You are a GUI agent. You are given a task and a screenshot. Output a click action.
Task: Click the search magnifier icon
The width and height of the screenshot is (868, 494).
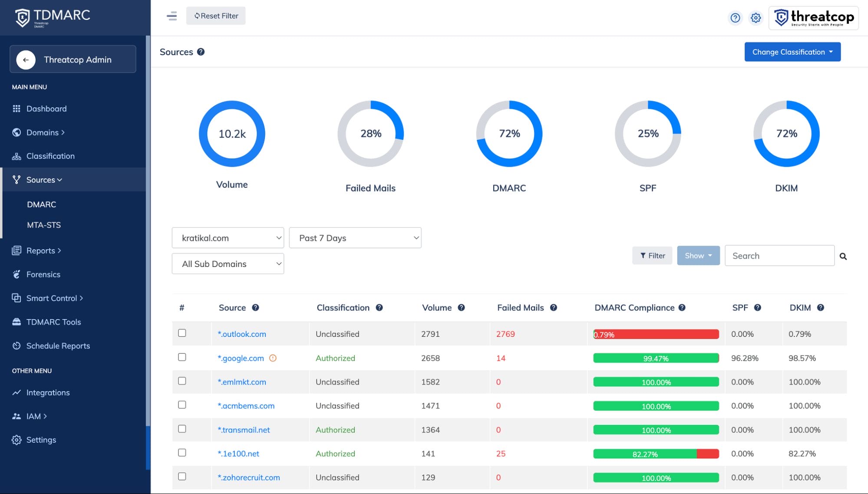[x=843, y=256]
